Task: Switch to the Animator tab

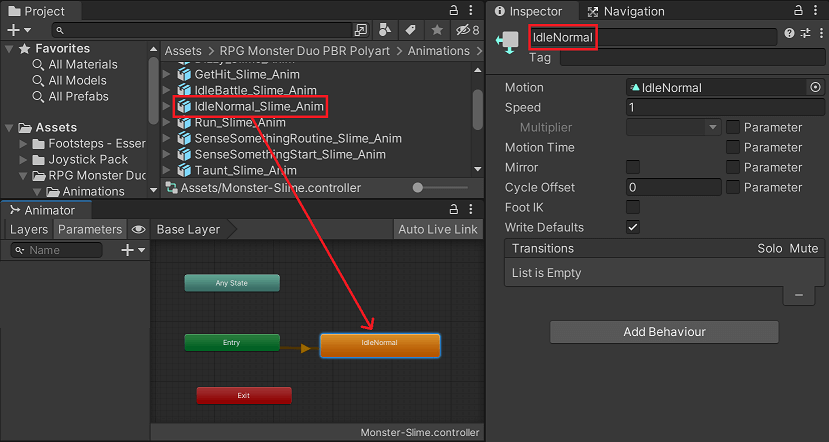Action: tap(43, 210)
